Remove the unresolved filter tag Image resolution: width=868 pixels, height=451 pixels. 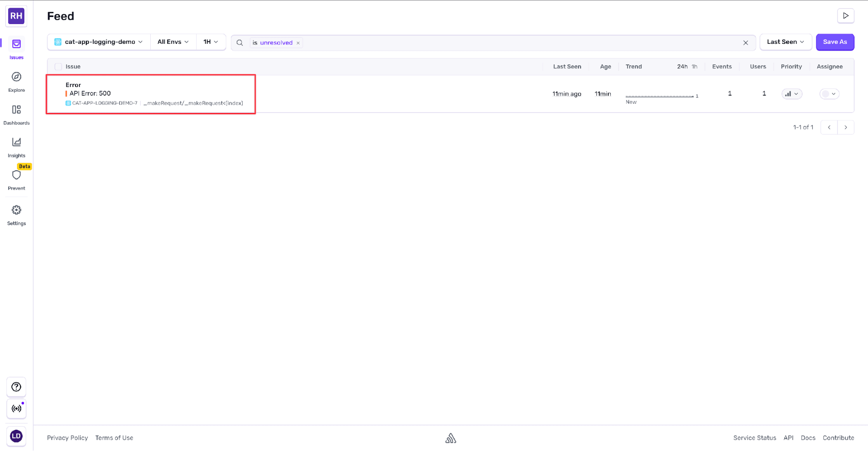click(298, 43)
